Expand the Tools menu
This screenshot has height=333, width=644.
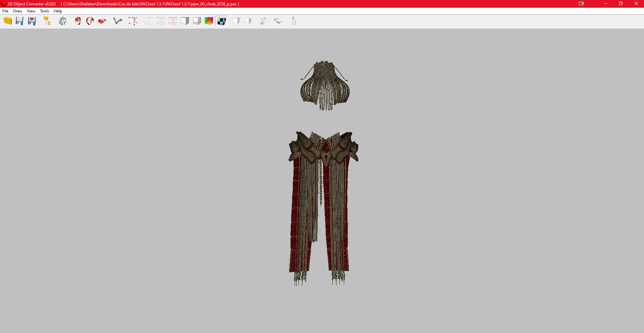(44, 11)
